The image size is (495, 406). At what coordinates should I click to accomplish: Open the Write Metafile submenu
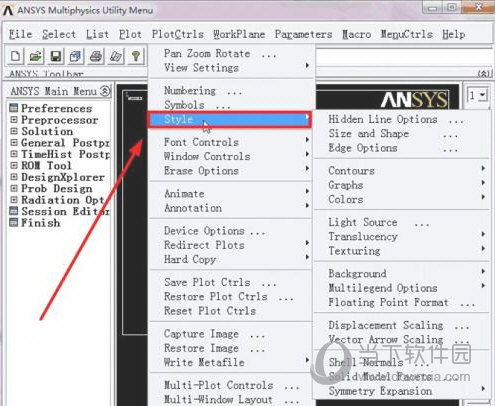coord(231,362)
